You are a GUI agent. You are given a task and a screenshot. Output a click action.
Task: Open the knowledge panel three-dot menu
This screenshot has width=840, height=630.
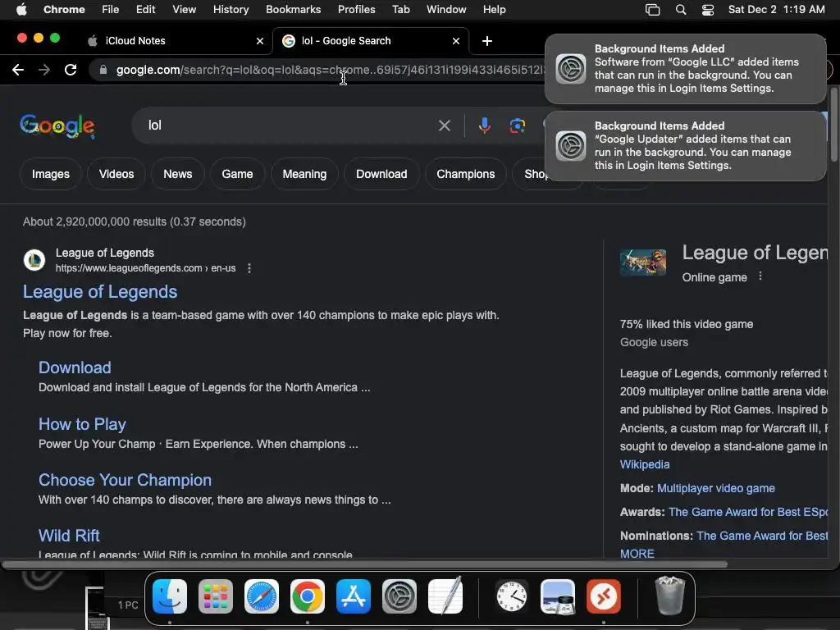760,276
